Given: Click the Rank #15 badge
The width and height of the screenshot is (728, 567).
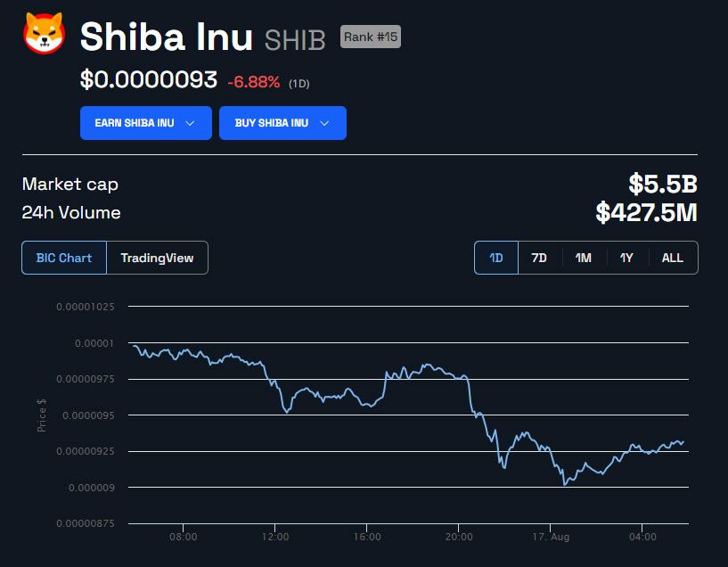Looking at the screenshot, I should click(x=371, y=37).
